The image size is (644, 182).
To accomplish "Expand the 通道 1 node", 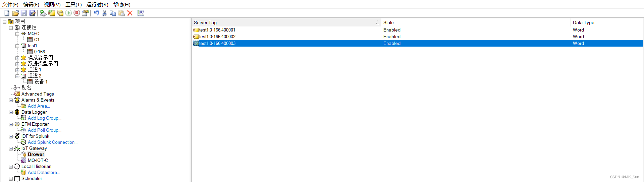I will coord(17,70).
